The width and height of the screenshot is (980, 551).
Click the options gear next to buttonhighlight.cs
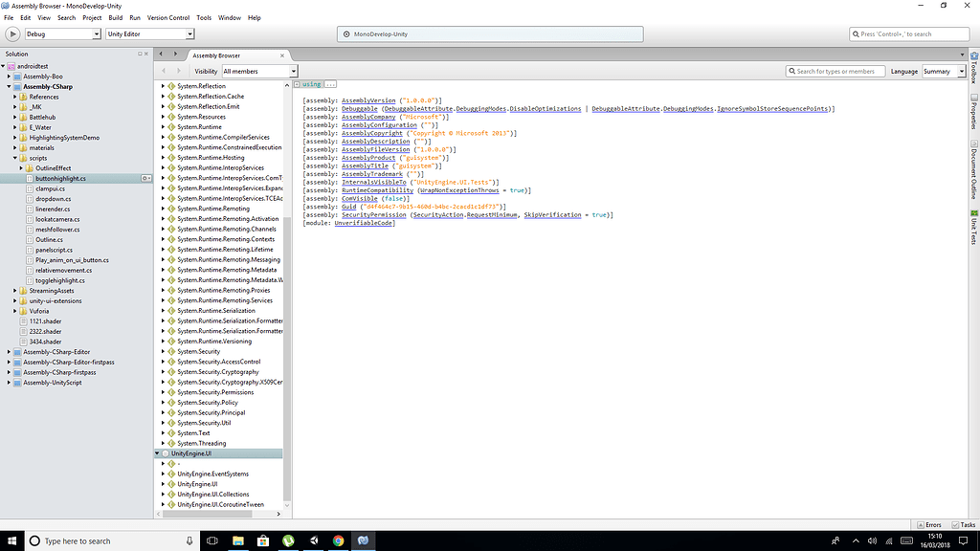click(x=145, y=179)
